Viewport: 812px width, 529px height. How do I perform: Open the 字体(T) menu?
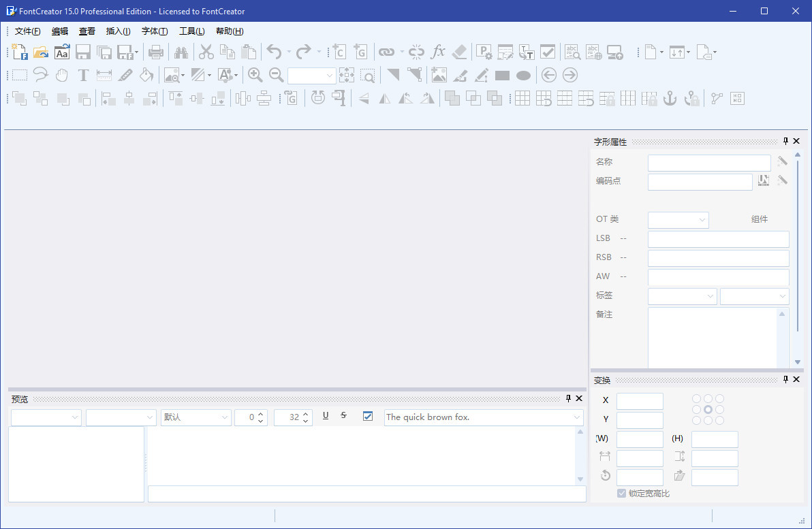(155, 31)
